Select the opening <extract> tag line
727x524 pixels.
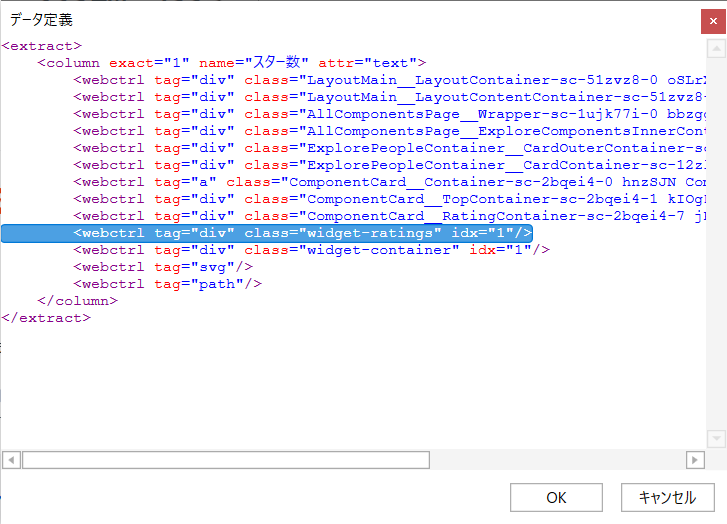click(x=42, y=46)
